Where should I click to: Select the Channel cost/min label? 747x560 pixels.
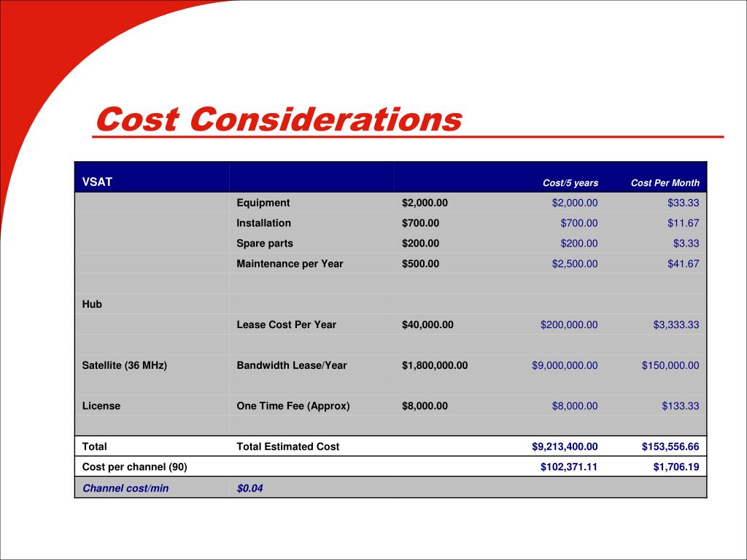(x=125, y=488)
